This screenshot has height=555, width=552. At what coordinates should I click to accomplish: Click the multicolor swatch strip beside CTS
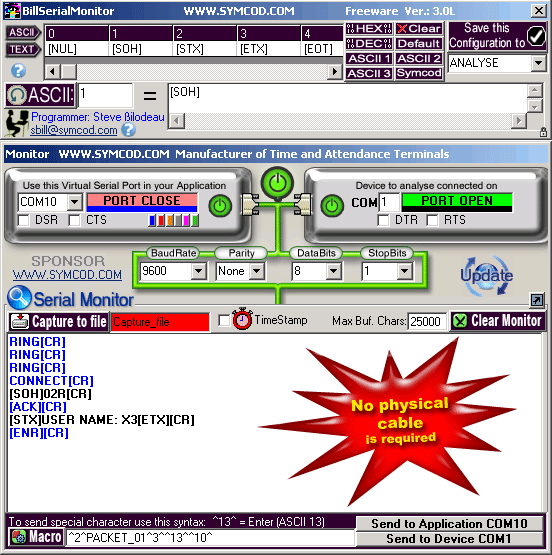coord(173,220)
